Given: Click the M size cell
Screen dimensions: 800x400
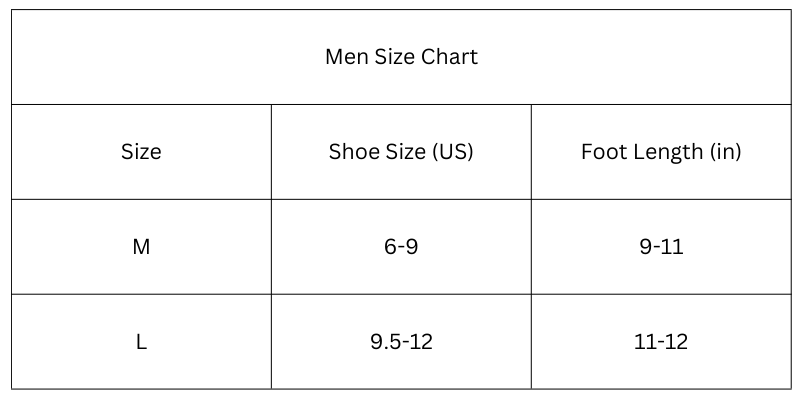Looking at the screenshot, I should tap(141, 247).
